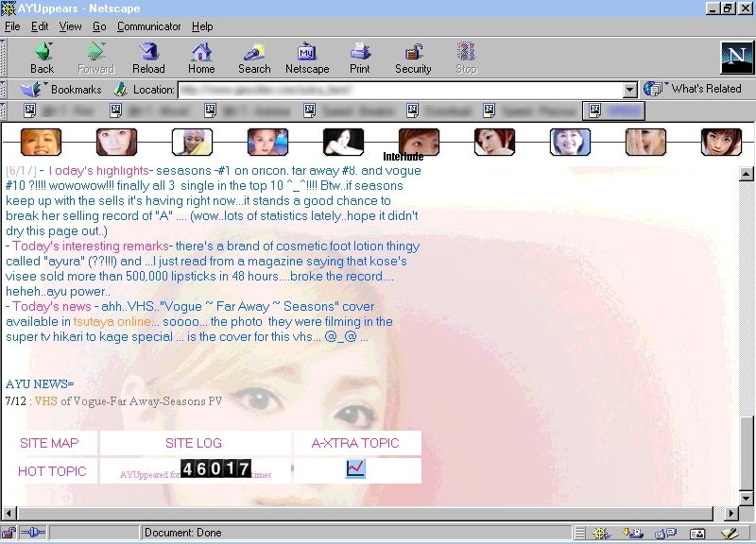Reload the current page
The height and width of the screenshot is (544, 756).
(x=148, y=58)
